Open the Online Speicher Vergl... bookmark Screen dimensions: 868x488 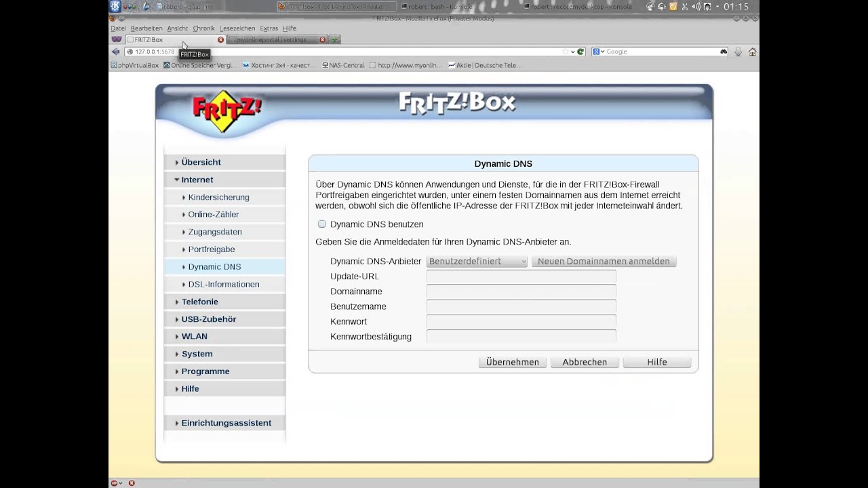(x=200, y=66)
